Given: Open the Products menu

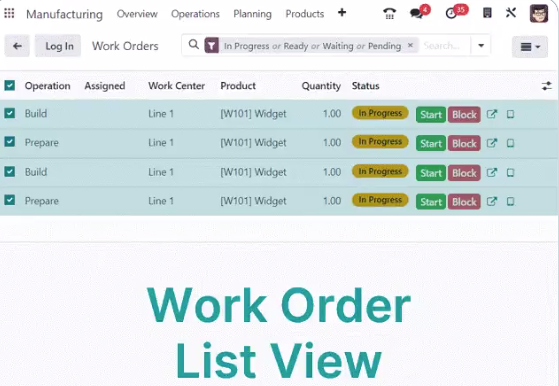Looking at the screenshot, I should 305,14.
